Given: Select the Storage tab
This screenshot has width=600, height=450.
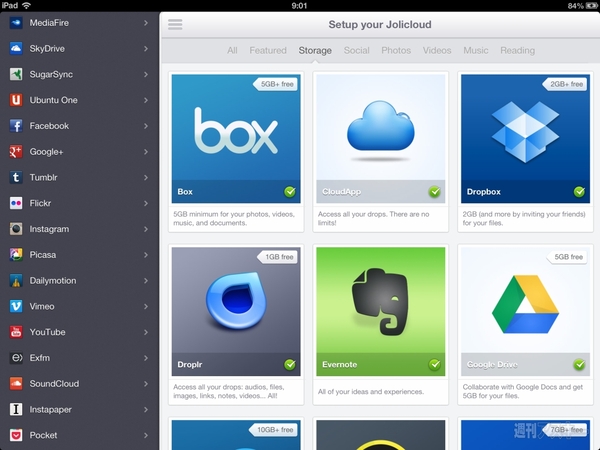Looking at the screenshot, I should point(315,50).
